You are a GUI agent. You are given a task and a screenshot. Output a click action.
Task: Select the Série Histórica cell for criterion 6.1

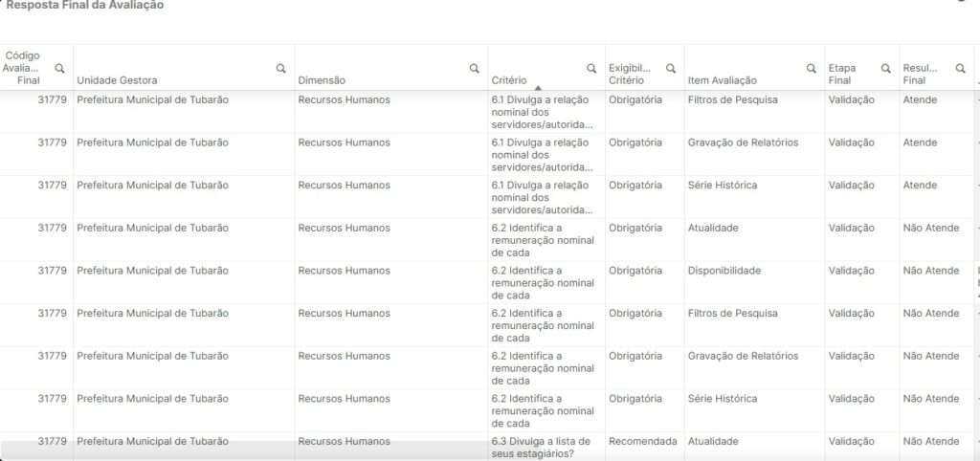722,186
